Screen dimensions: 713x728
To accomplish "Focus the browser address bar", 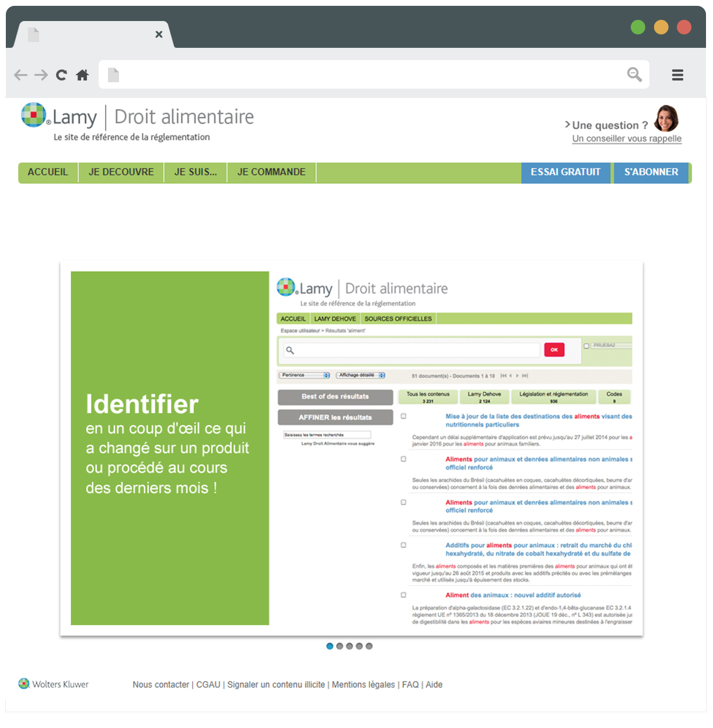I will click(x=373, y=75).
